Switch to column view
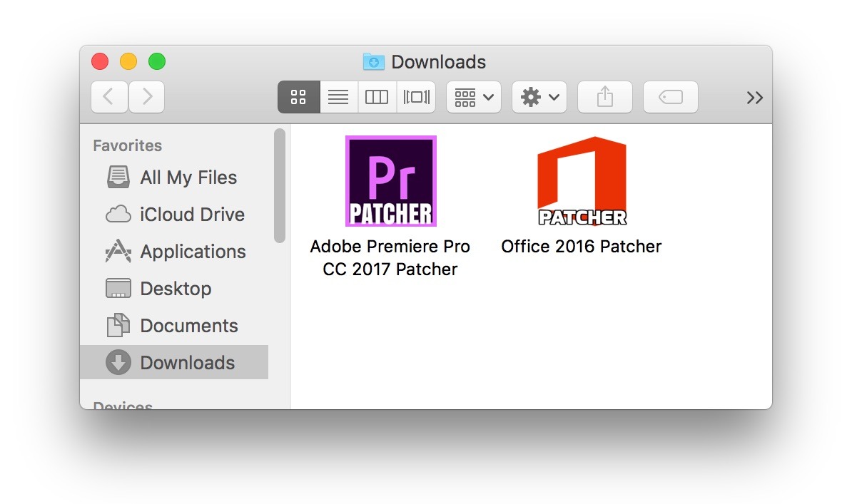 (x=377, y=97)
